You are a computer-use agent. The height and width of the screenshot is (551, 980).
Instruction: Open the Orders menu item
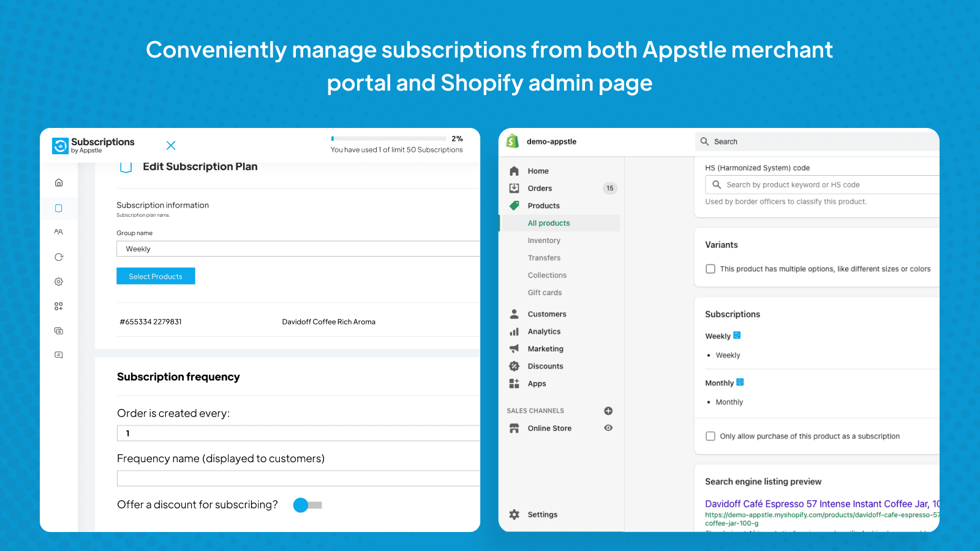(x=539, y=188)
